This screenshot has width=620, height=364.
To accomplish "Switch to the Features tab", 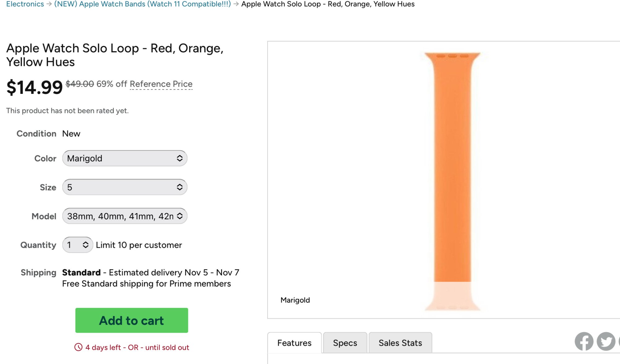I will (294, 343).
